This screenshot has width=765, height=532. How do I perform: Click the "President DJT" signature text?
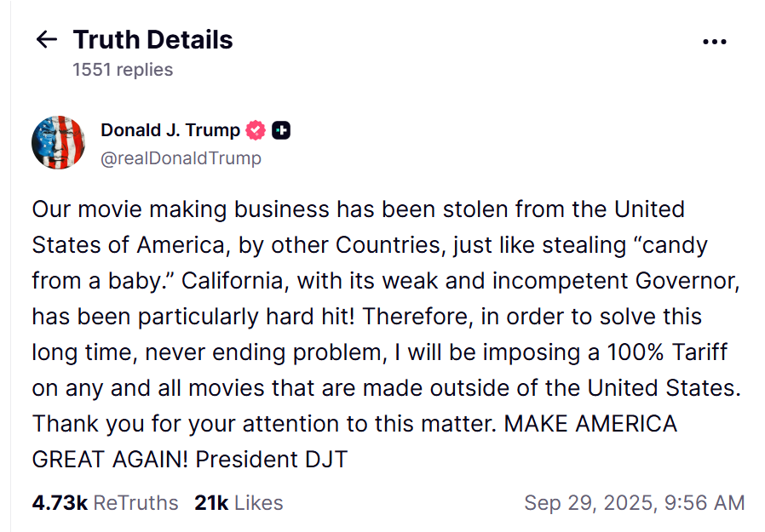pos(271,460)
